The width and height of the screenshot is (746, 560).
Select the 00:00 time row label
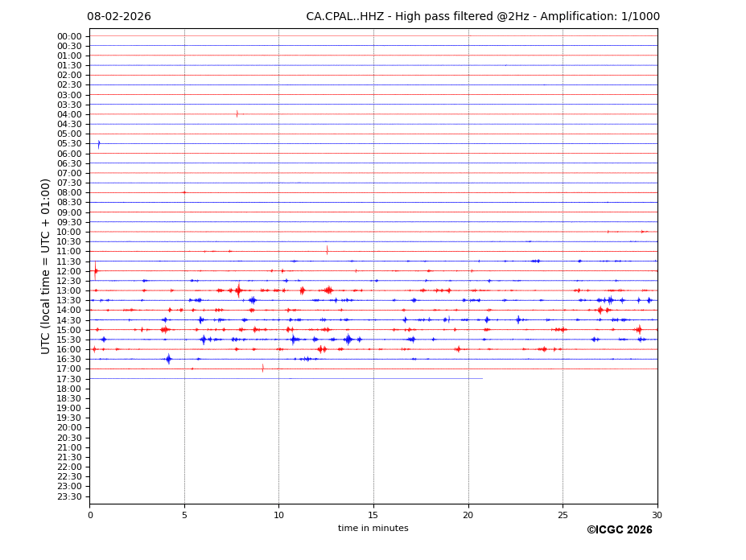pos(69,36)
